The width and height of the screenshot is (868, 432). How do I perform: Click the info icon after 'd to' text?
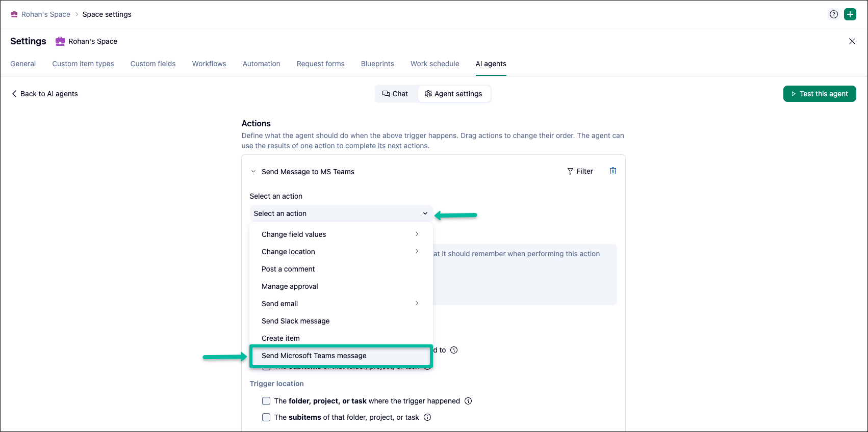coord(454,350)
